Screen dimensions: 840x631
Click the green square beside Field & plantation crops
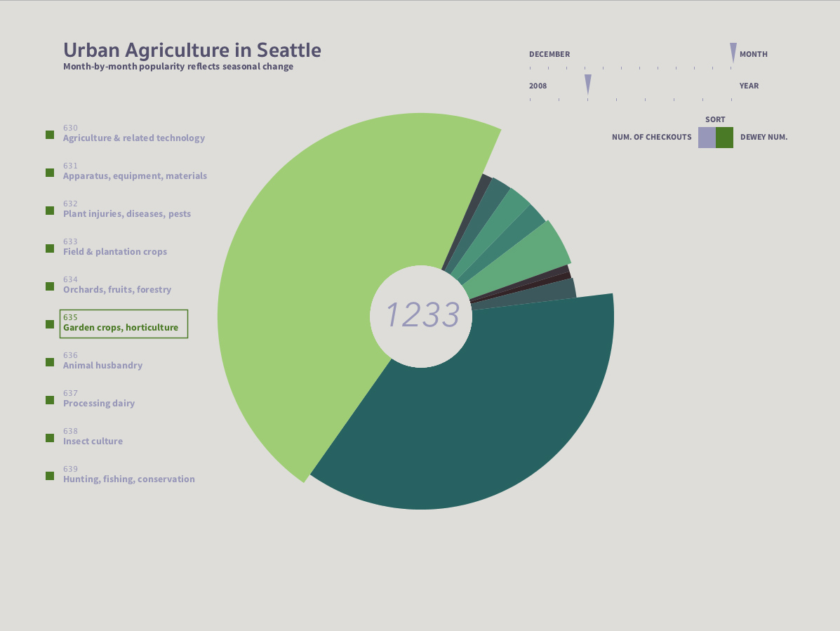[50, 248]
